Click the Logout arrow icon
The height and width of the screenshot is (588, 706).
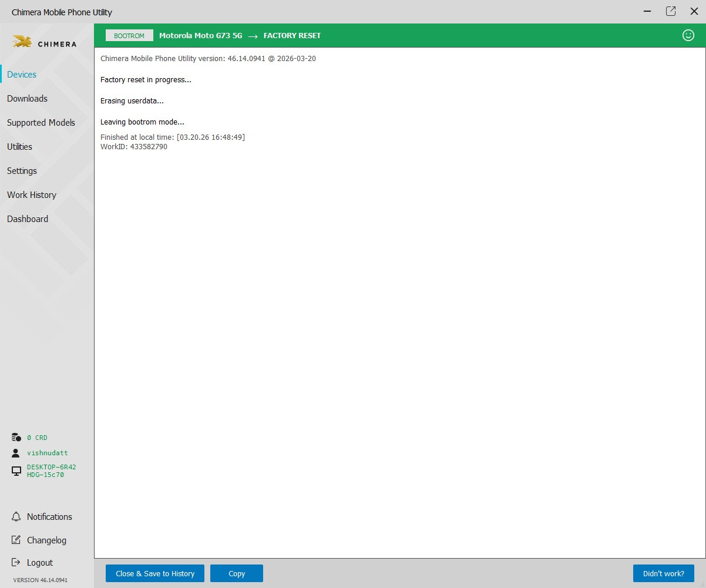point(16,562)
